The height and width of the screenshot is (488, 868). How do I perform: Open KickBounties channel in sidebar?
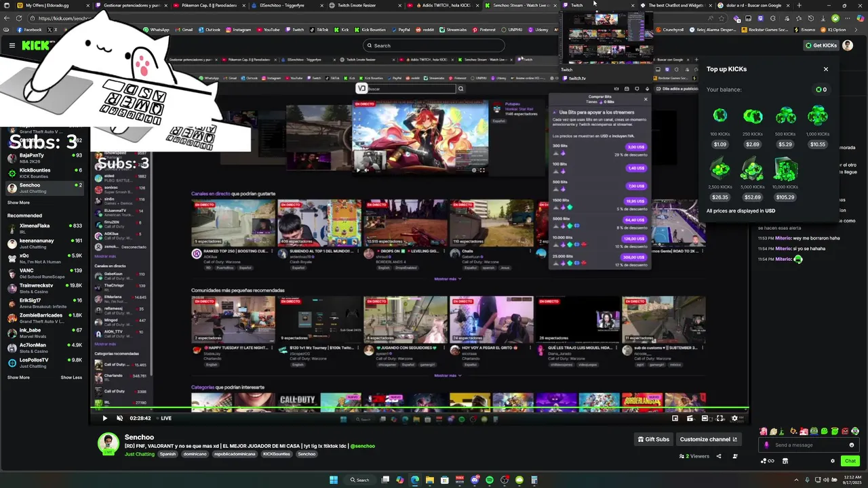[45, 173]
